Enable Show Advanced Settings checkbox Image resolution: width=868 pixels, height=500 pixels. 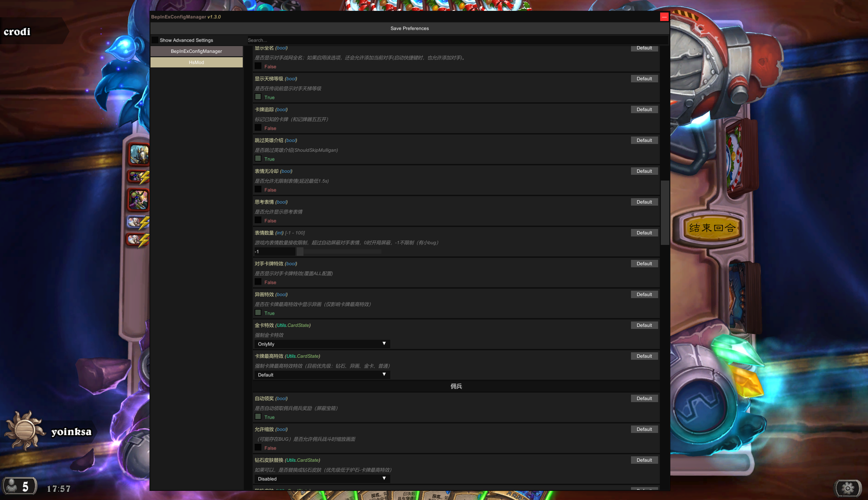click(155, 40)
